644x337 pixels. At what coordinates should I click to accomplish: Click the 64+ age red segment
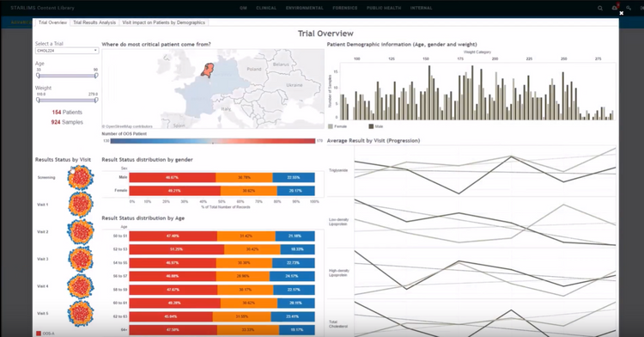173,330
